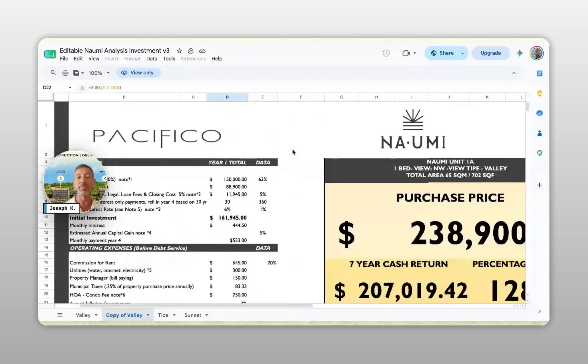The height and width of the screenshot is (364, 588).
Task: Collapse the toolbar with up chevron
Action: pos(514,73)
